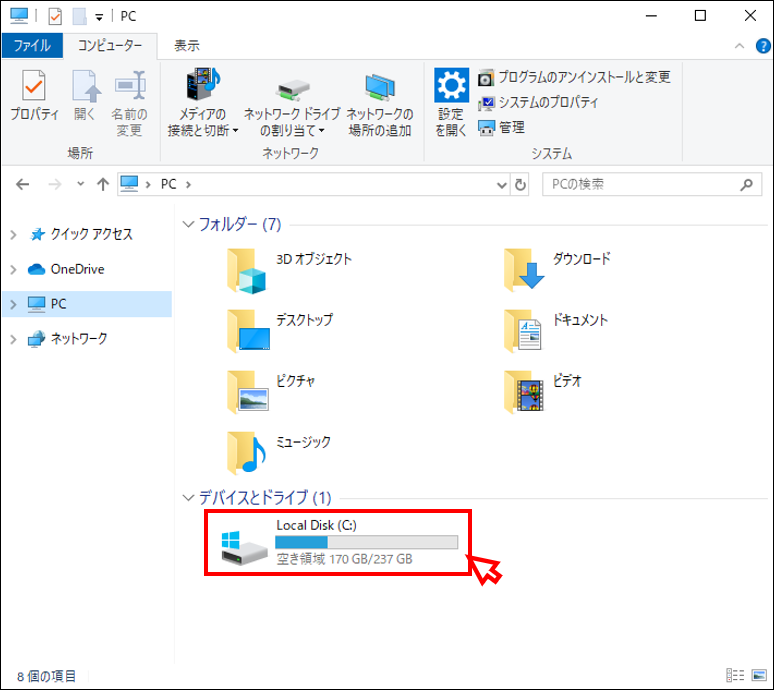Click the 開く ribbon icon
This screenshot has width=774, height=690.
pos(85,95)
